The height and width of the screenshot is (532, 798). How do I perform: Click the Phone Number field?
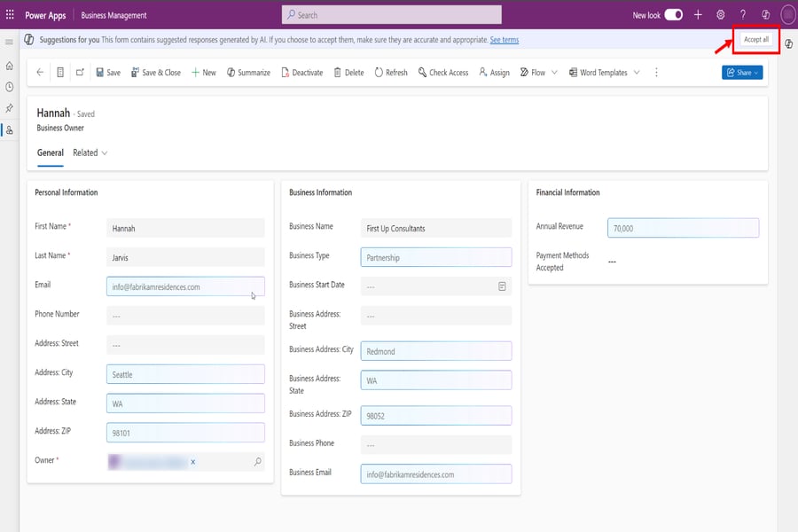(x=185, y=316)
